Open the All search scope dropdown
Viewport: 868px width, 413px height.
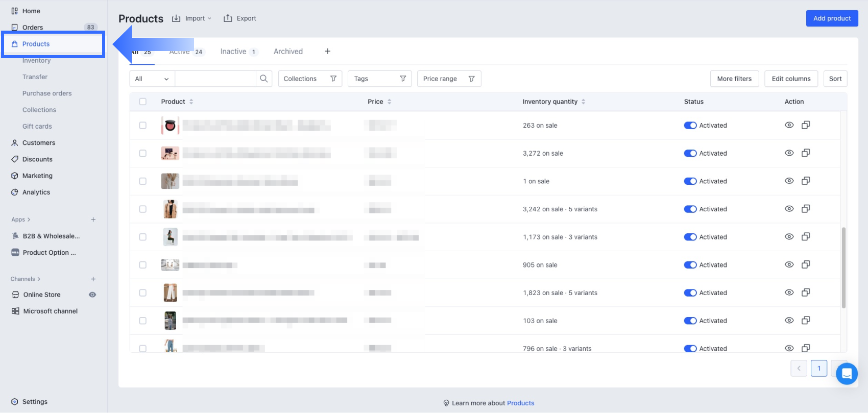click(152, 79)
